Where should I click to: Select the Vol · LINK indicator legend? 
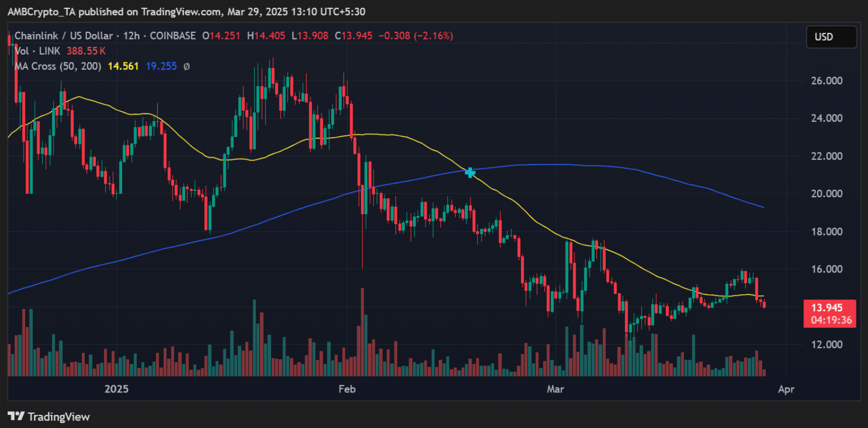click(37, 51)
